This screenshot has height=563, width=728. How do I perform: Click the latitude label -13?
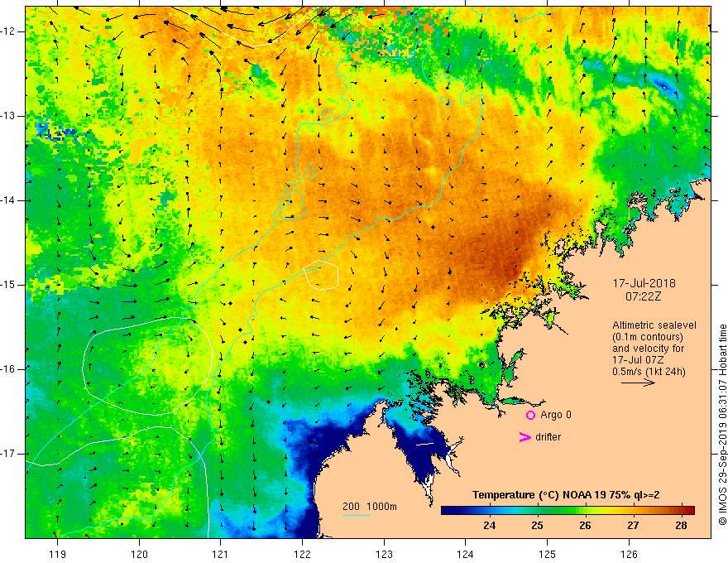pos(9,116)
